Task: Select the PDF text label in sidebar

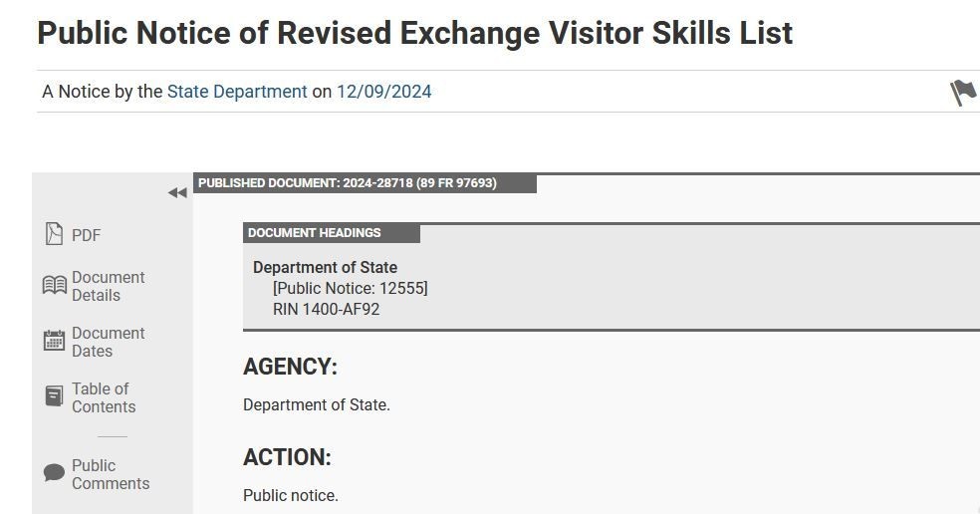Action: click(x=87, y=235)
